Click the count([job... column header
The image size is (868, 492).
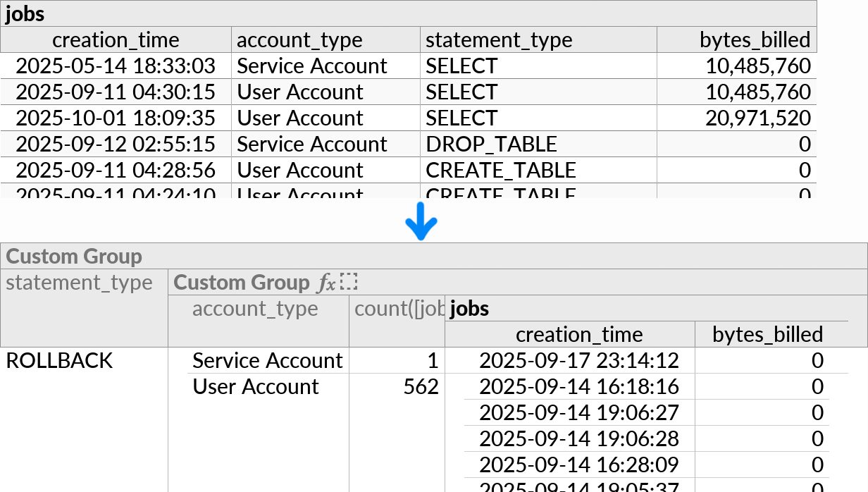[399, 308]
